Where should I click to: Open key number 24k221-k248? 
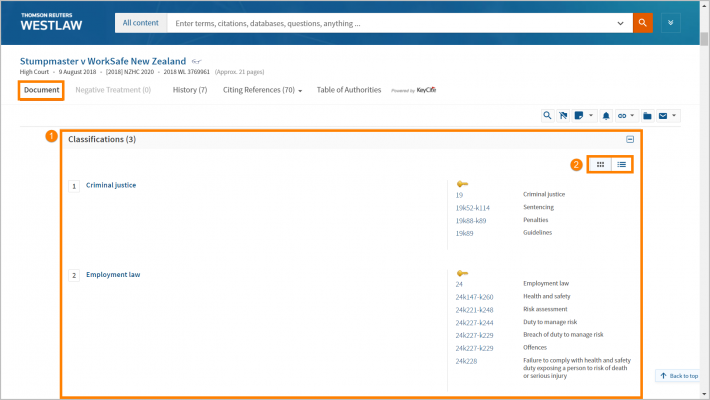tap(475, 310)
